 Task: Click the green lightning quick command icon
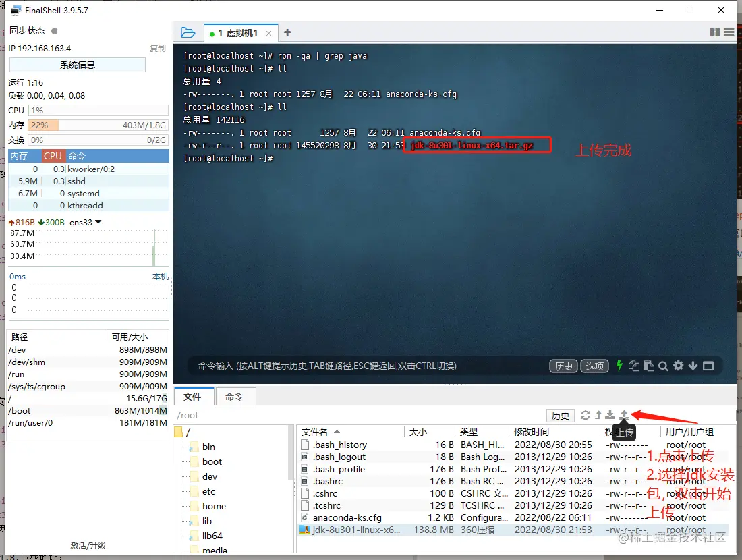pos(619,366)
